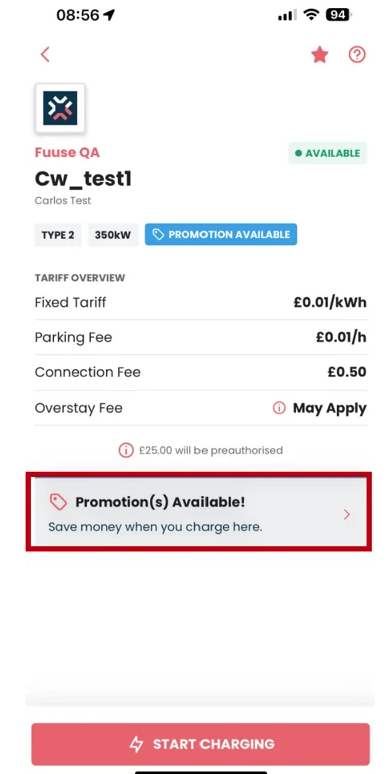Viewport: 392px width, 774px height.
Task: Tap the preauthorisation info icon
Action: (x=126, y=450)
